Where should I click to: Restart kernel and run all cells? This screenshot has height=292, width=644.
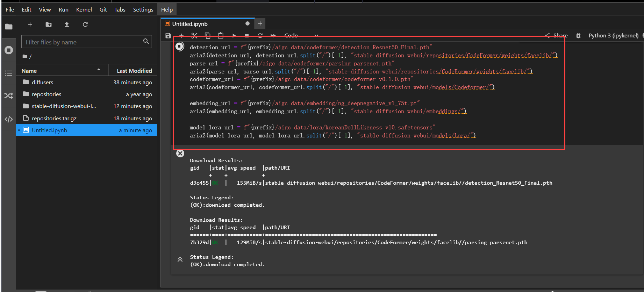[273, 36]
